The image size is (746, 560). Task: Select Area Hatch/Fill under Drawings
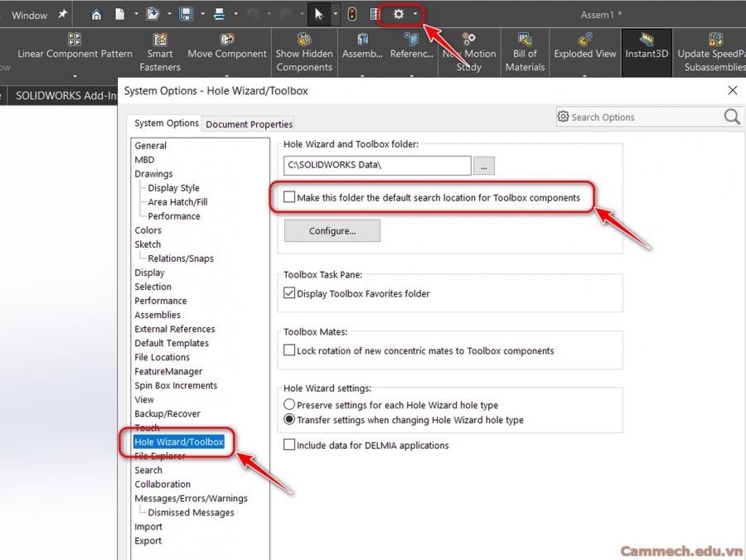177,202
